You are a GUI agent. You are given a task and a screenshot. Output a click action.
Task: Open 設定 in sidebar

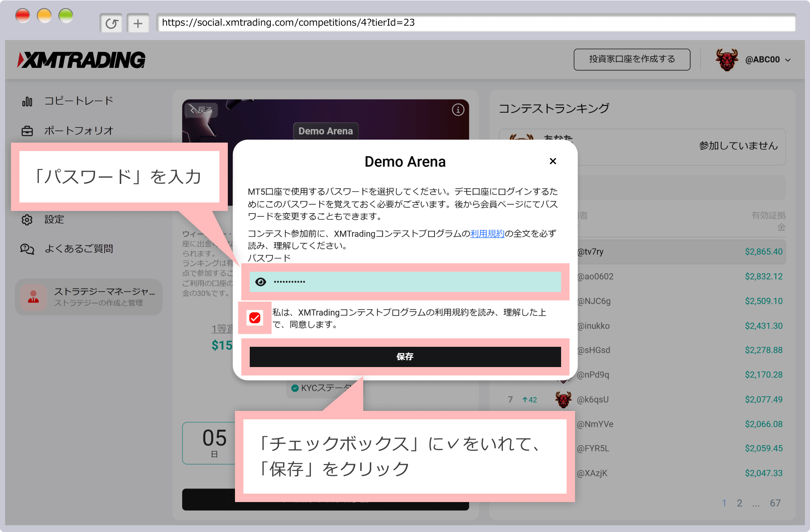pyautogui.click(x=54, y=219)
